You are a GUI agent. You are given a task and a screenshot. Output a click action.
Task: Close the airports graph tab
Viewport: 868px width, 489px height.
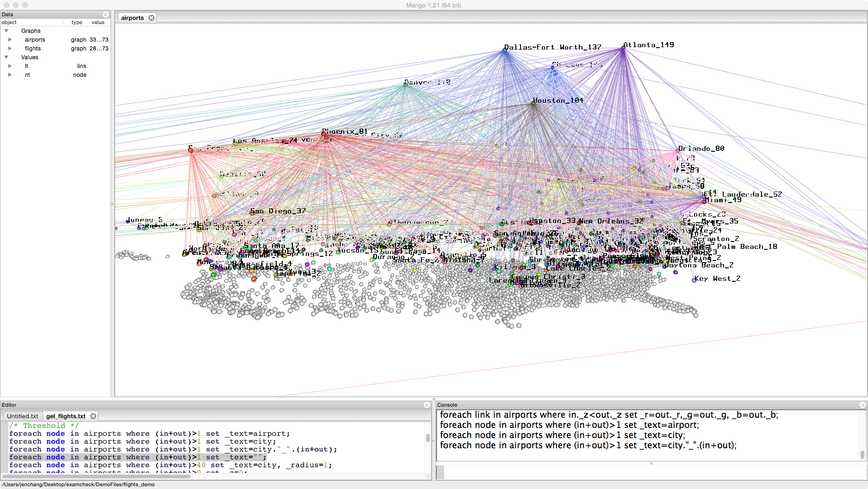pyautogui.click(x=151, y=18)
